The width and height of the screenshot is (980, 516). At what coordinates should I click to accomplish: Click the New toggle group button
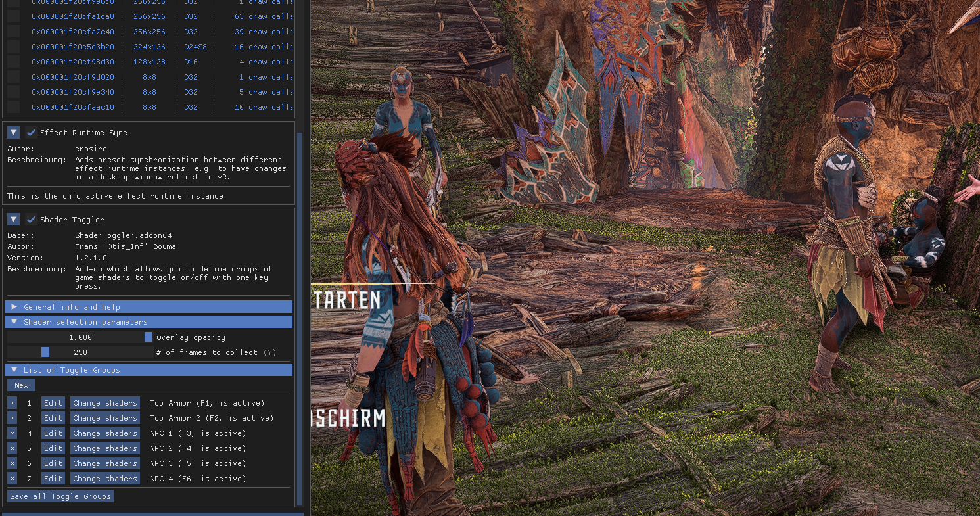click(22, 385)
